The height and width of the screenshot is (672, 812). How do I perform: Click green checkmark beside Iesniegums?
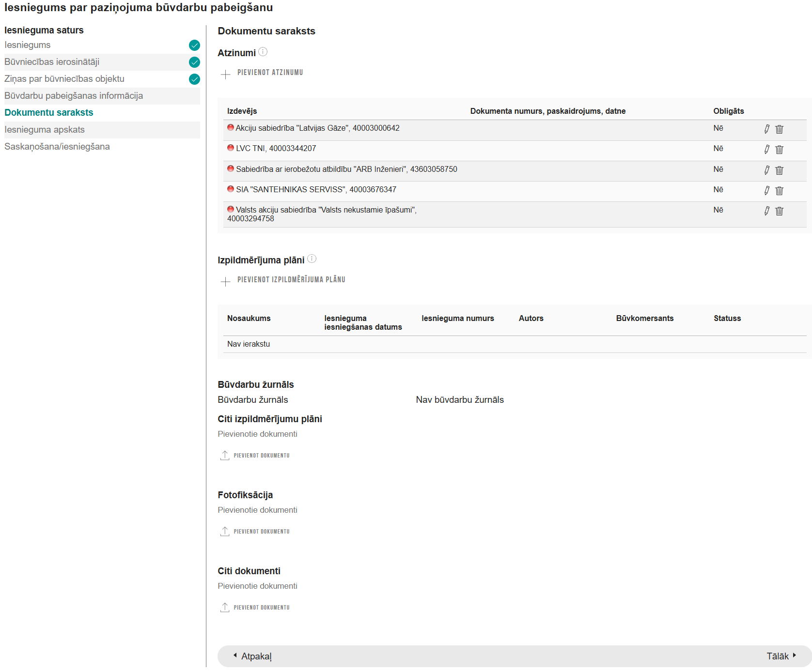click(x=194, y=46)
